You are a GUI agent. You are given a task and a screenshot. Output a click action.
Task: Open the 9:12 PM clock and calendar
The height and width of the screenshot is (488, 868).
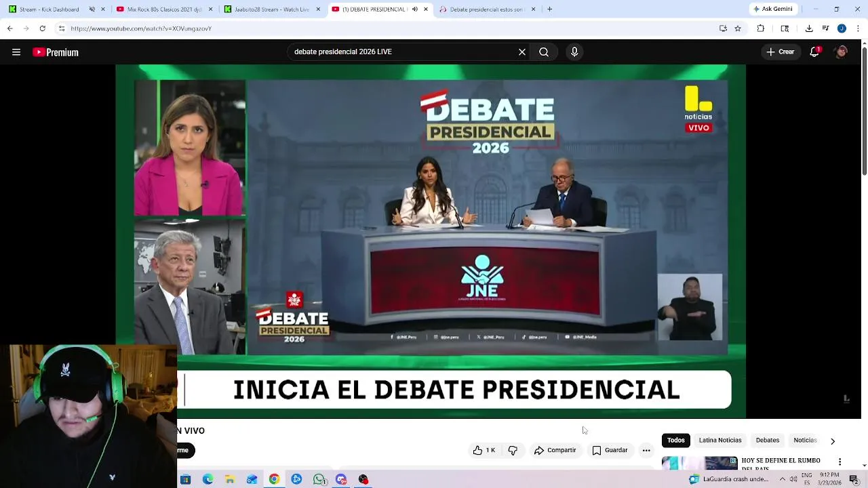[x=829, y=479]
